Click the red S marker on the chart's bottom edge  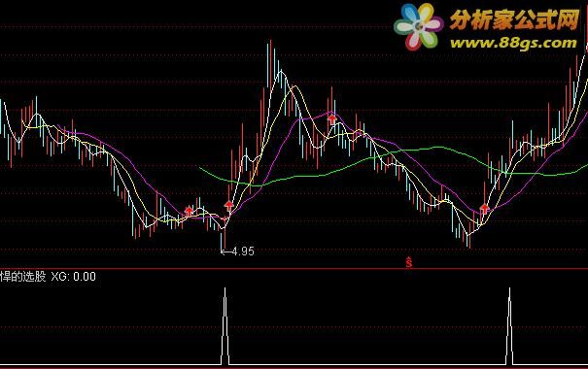(x=409, y=262)
